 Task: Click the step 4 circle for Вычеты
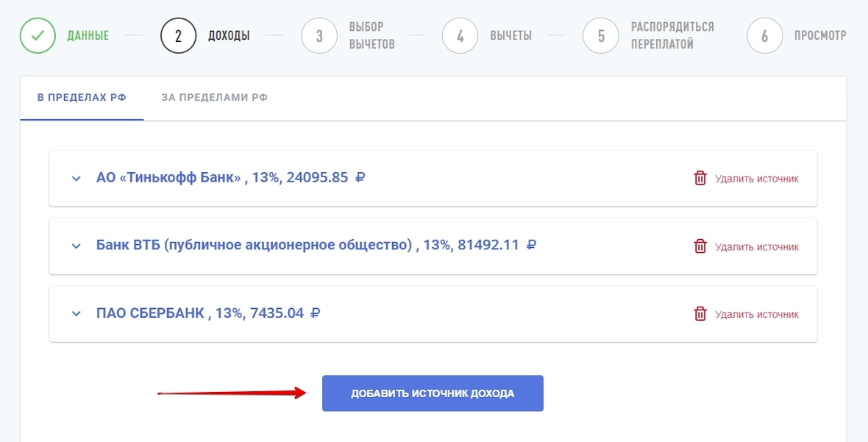pyautogui.click(x=460, y=35)
